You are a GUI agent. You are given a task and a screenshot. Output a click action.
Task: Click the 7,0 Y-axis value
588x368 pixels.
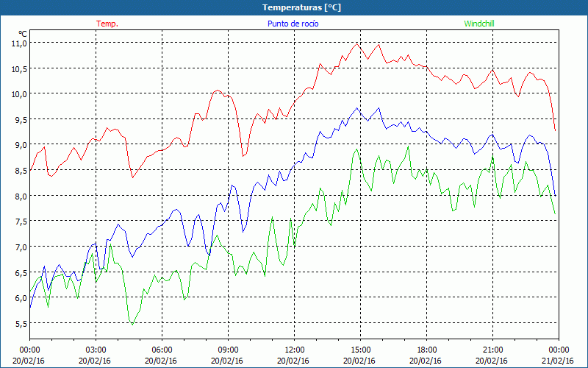coord(21,247)
